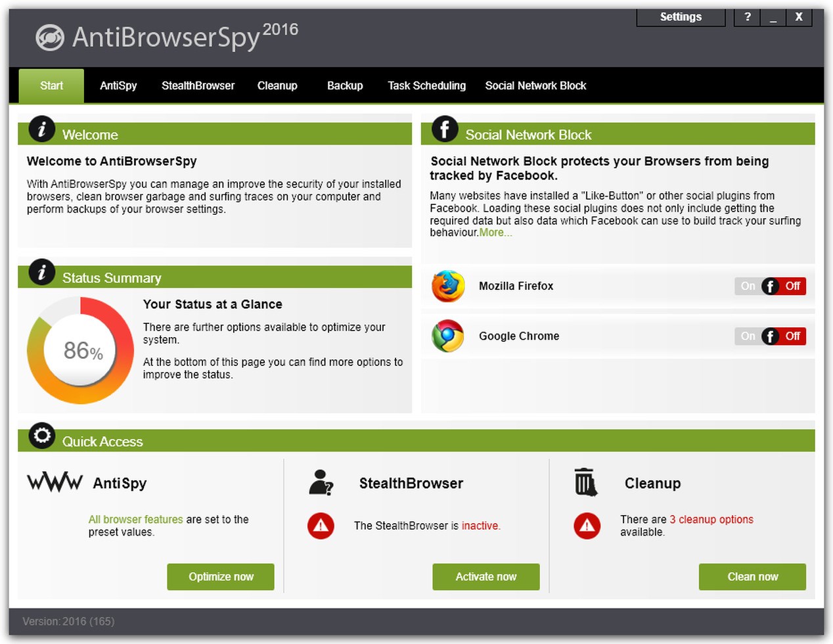Click the Google Chrome browser icon
This screenshot has height=644, width=833.
coord(448,336)
